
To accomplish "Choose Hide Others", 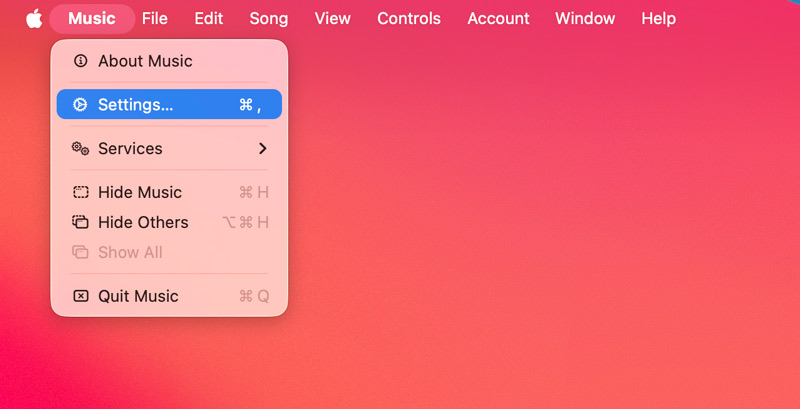I will (x=169, y=222).
